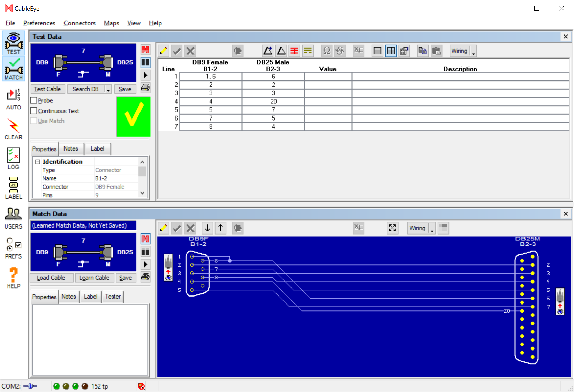
Task: Enable the Continuous Test checkbox
Action: coord(34,111)
